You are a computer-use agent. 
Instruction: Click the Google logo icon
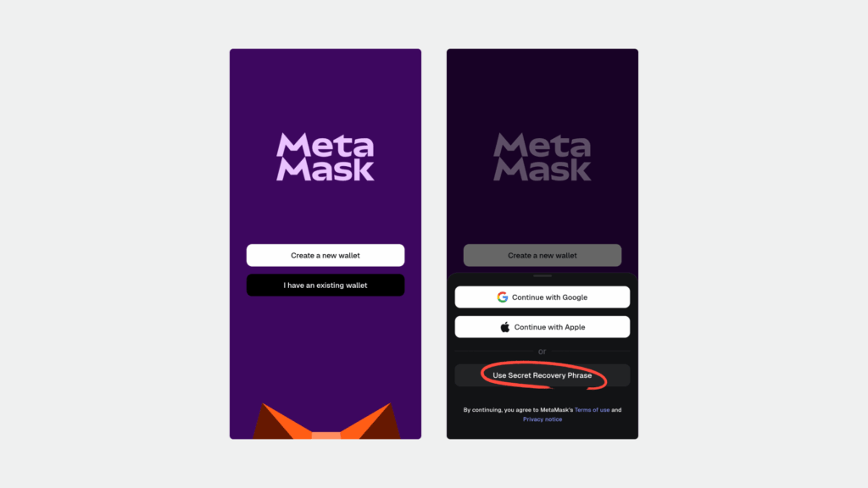(502, 297)
